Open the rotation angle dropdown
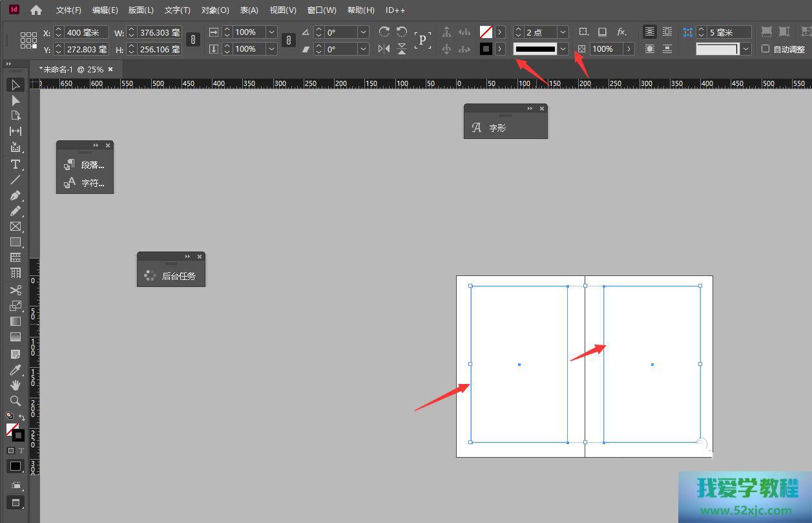 [x=363, y=32]
